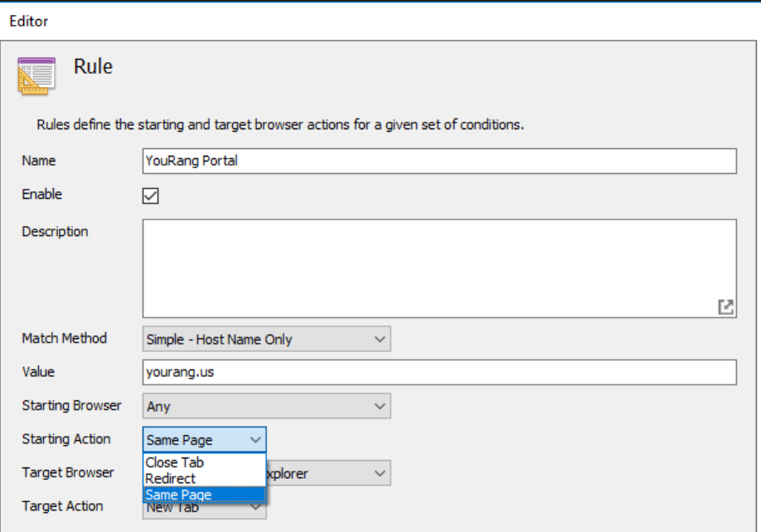This screenshot has width=761, height=532.
Task: Focus the Value field containing yourang.us
Action: coord(439,373)
